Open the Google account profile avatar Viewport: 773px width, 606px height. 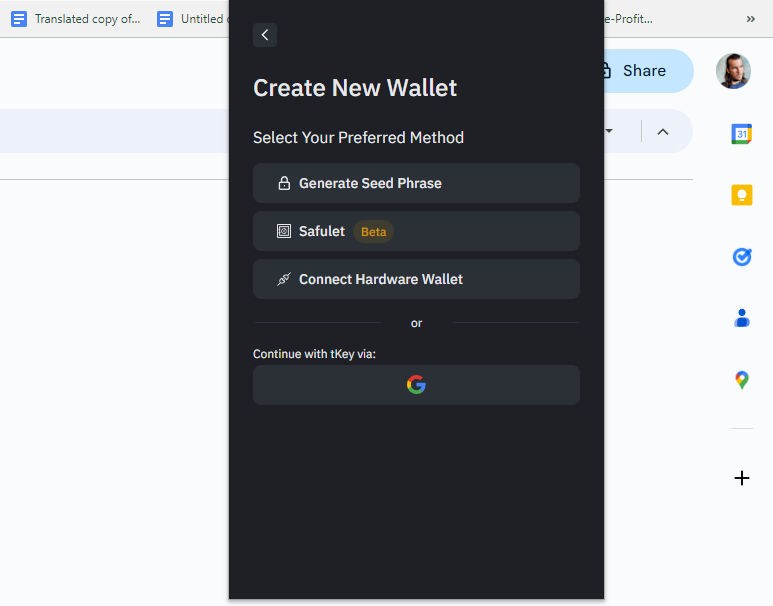pyautogui.click(x=733, y=71)
